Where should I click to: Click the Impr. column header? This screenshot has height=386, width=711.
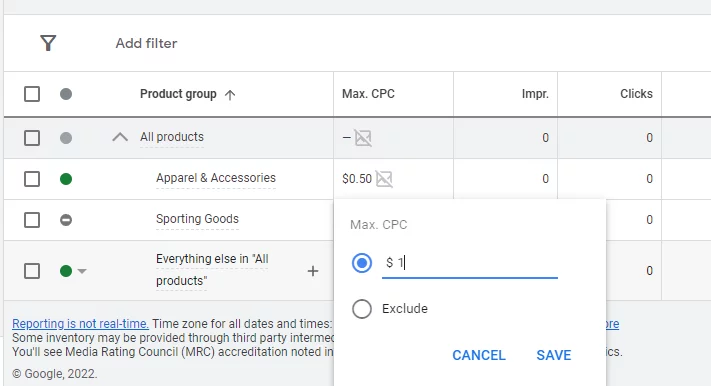(x=535, y=94)
